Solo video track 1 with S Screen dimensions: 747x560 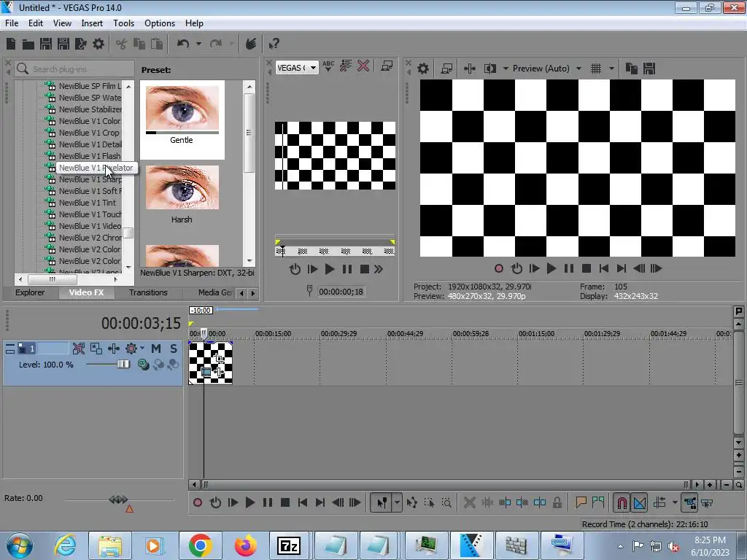[x=174, y=349]
